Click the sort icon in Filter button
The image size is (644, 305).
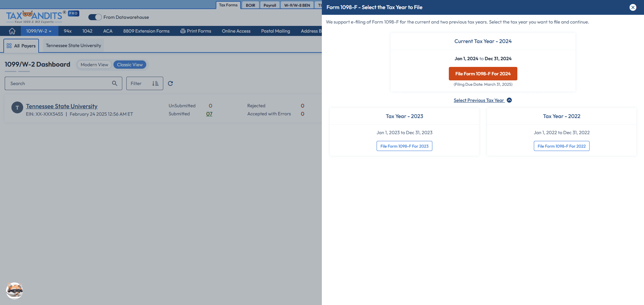155,83
